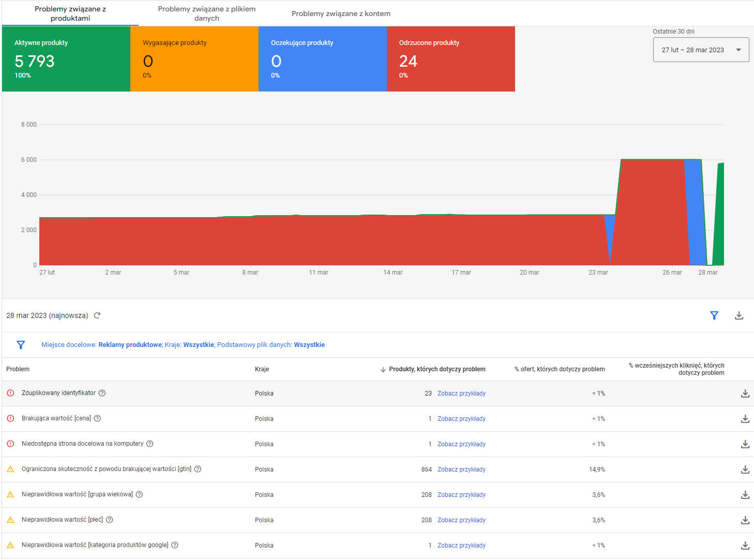Click 23 count for Zduplikowany identyfikator
The width and height of the screenshot is (754, 560).
pyautogui.click(x=428, y=393)
